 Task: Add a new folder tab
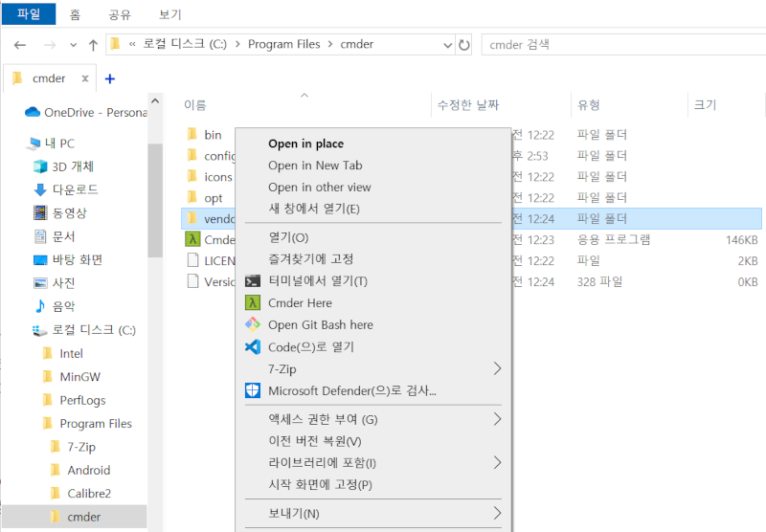pos(110,78)
